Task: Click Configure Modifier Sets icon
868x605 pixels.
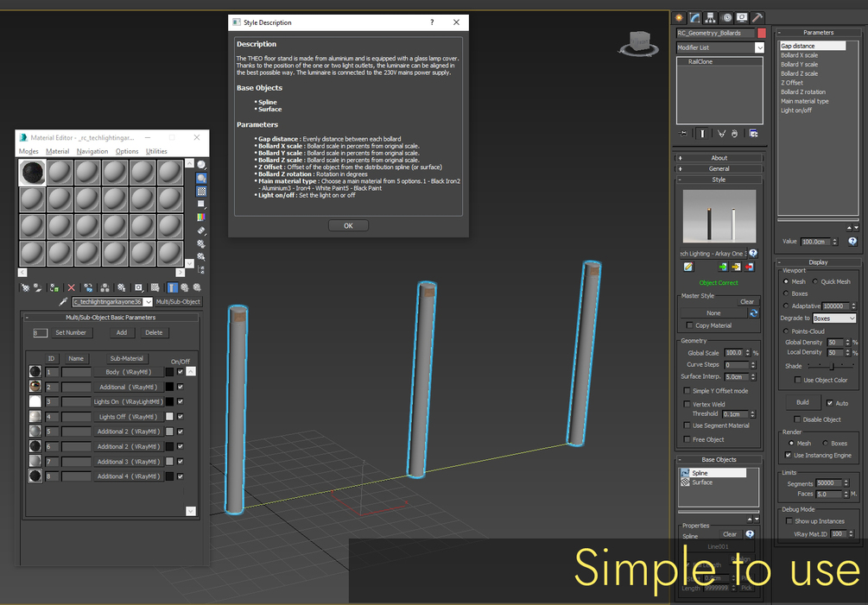Action: point(753,133)
